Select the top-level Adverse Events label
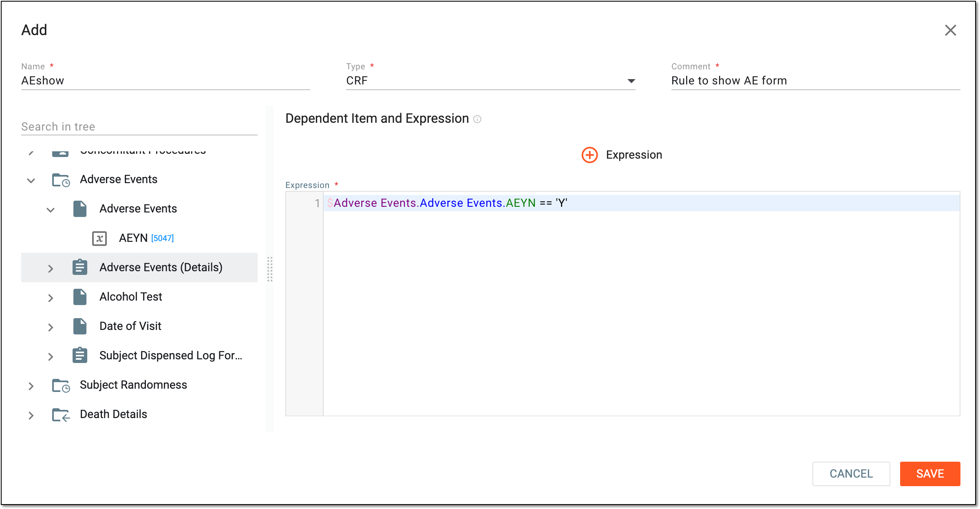Image resolution: width=980 pixels, height=509 pixels. [119, 179]
